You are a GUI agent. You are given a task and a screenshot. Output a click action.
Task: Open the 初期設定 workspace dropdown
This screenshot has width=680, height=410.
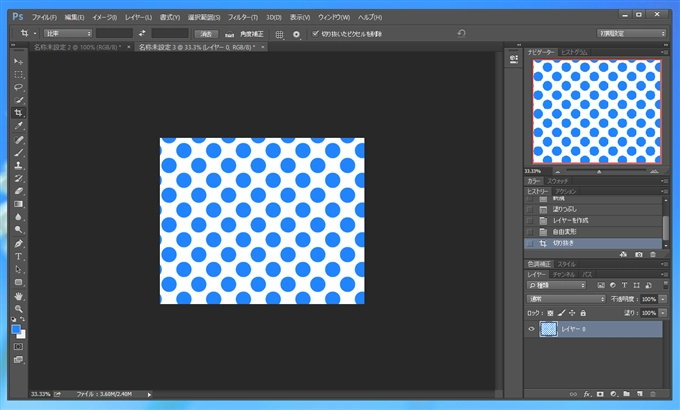point(631,33)
